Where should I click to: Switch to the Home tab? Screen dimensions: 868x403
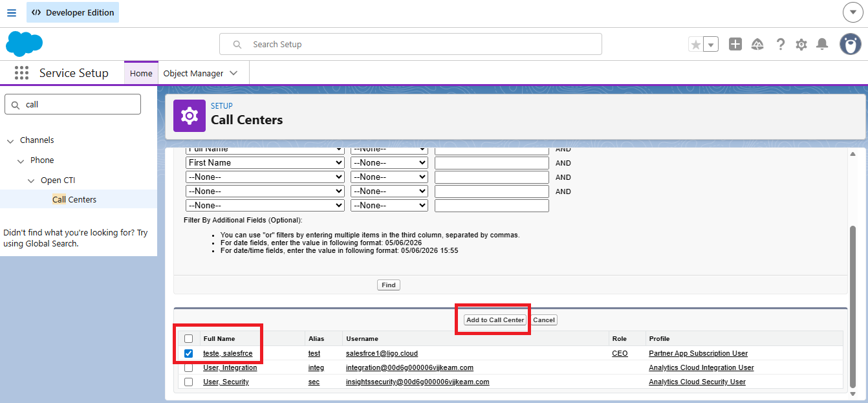[x=141, y=73]
